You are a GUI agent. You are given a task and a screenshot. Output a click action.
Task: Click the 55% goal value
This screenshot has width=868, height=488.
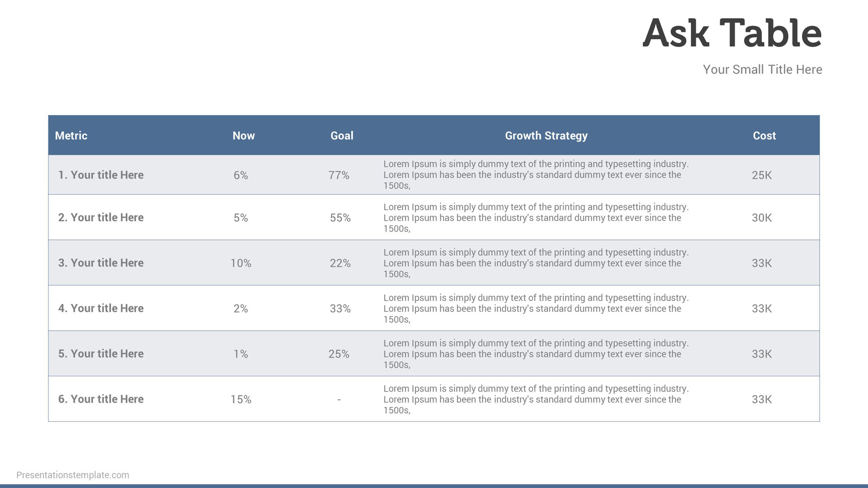click(x=340, y=218)
